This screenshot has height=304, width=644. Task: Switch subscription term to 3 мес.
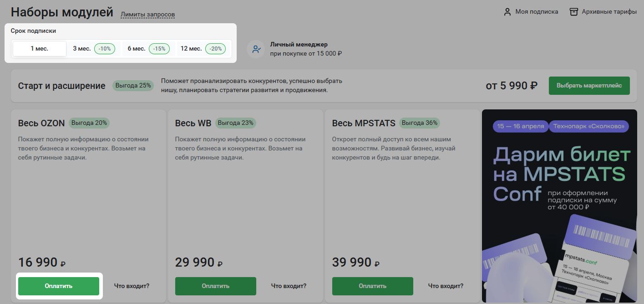tap(94, 49)
